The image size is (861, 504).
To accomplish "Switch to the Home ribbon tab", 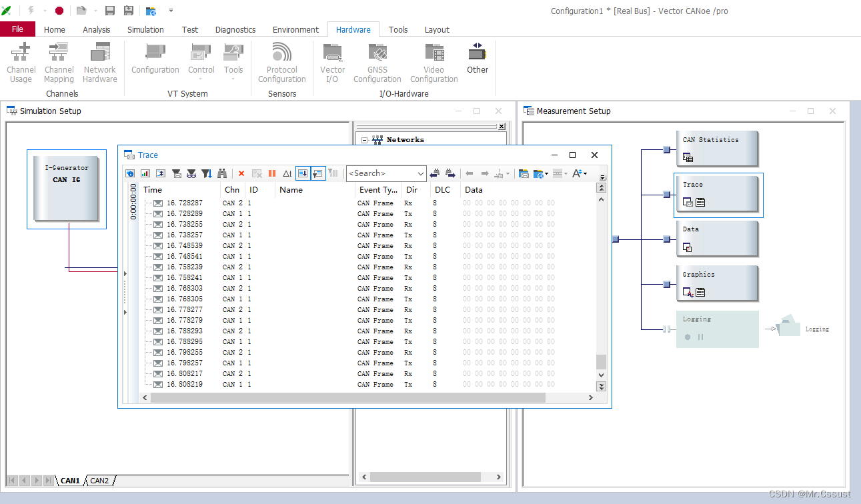I will 55,29.
